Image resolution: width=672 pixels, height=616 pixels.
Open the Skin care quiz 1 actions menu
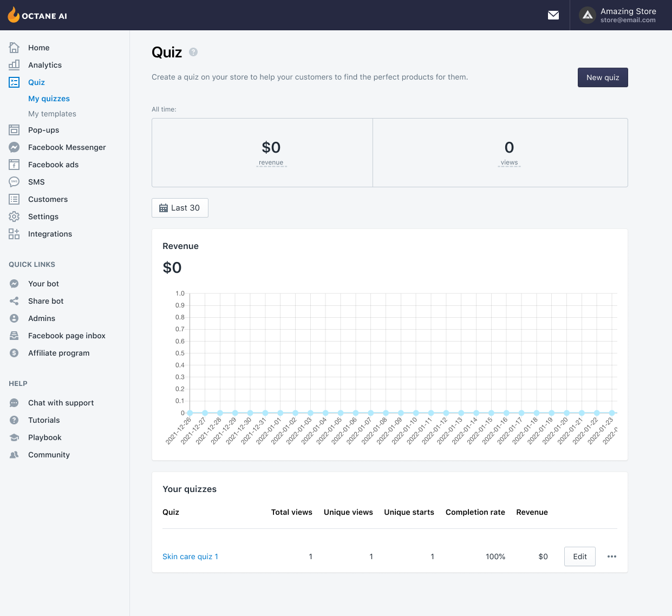tap(611, 556)
